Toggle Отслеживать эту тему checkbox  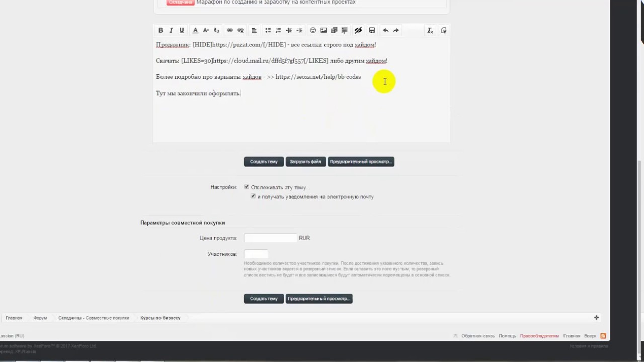click(247, 187)
